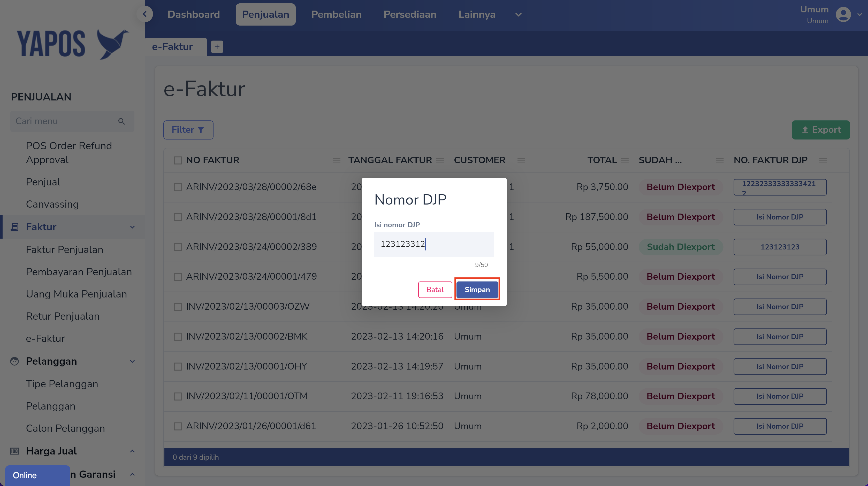Check row ARINV/2023/03/28/00001/8d1
868x486 pixels.
point(178,217)
